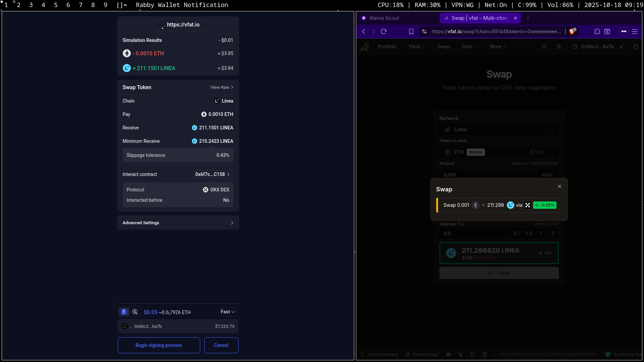Reload the vfat.io page
The height and width of the screenshot is (362, 644).
[x=384, y=32]
